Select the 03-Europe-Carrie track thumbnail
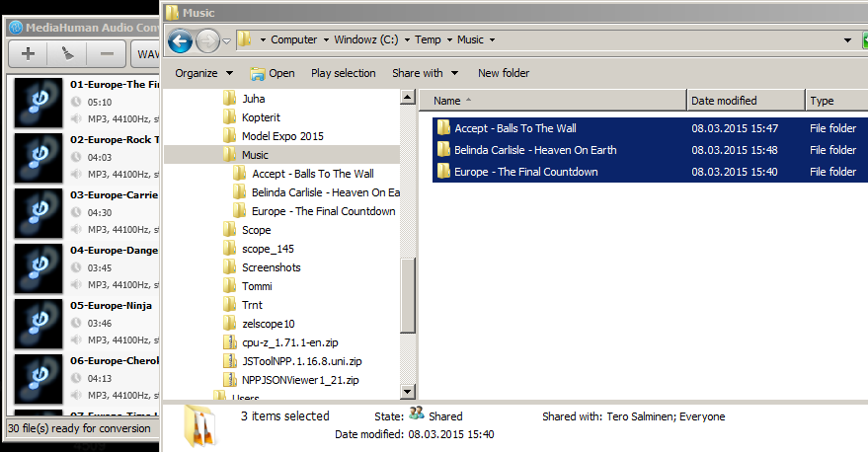Image resolution: width=868 pixels, height=452 pixels. pos(39,213)
